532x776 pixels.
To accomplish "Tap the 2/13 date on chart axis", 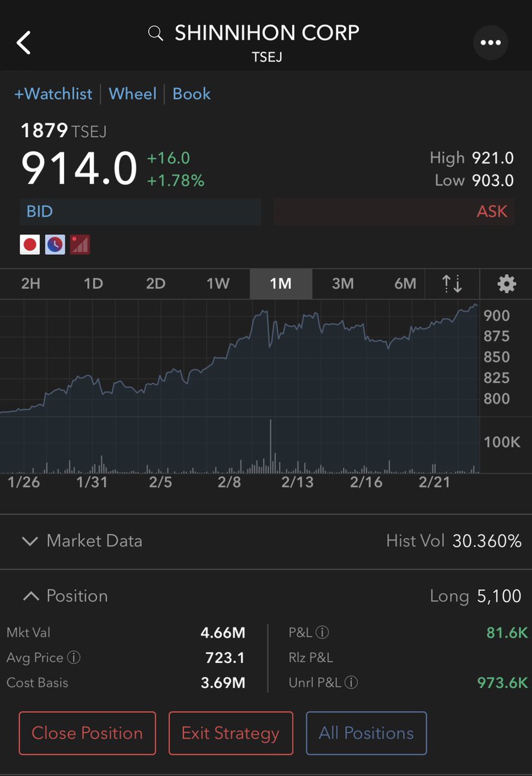I will coord(297,482).
